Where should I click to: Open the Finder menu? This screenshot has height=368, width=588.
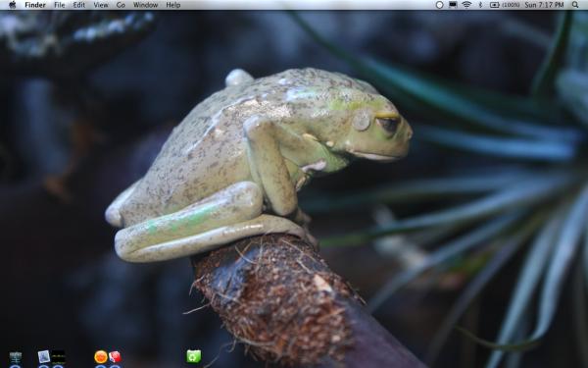tap(35, 5)
